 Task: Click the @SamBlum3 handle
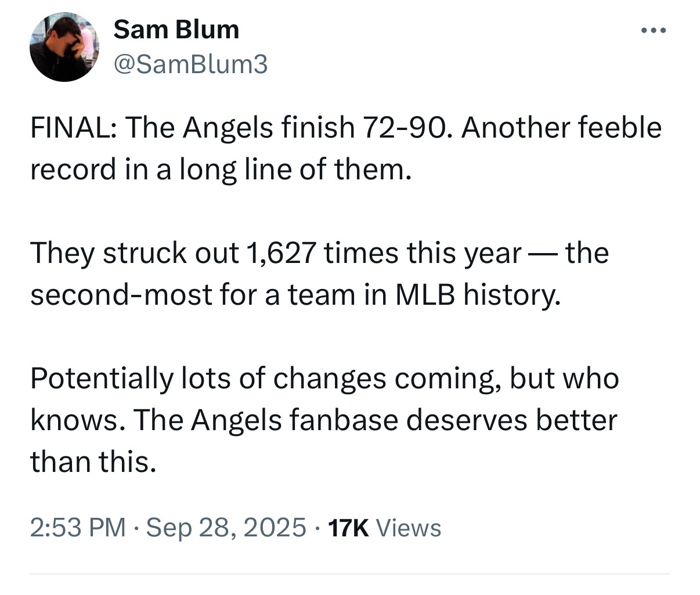click(x=191, y=64)
